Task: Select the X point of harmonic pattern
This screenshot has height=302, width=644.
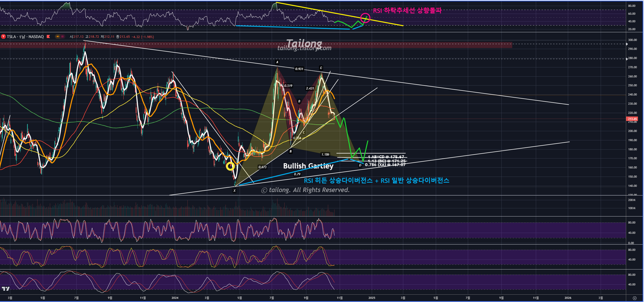Action: (234, 191)
